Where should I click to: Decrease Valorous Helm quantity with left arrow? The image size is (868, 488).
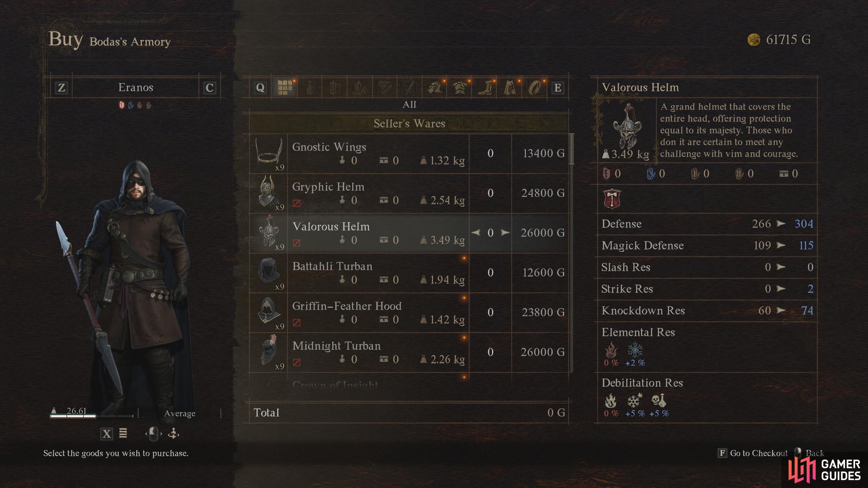pyautogui.click(x=476, y=232)
